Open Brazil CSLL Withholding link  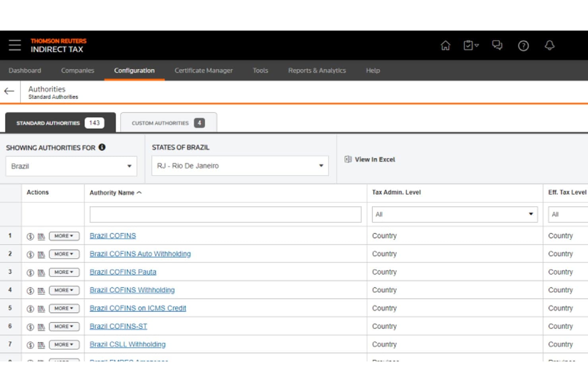point(128,344)
